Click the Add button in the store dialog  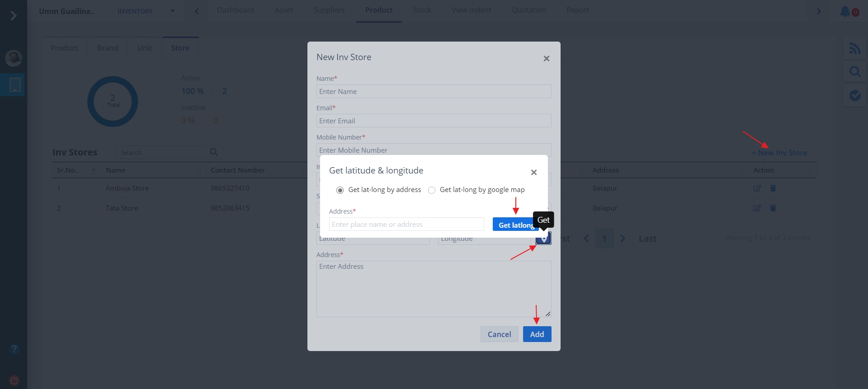coord(537,334)
